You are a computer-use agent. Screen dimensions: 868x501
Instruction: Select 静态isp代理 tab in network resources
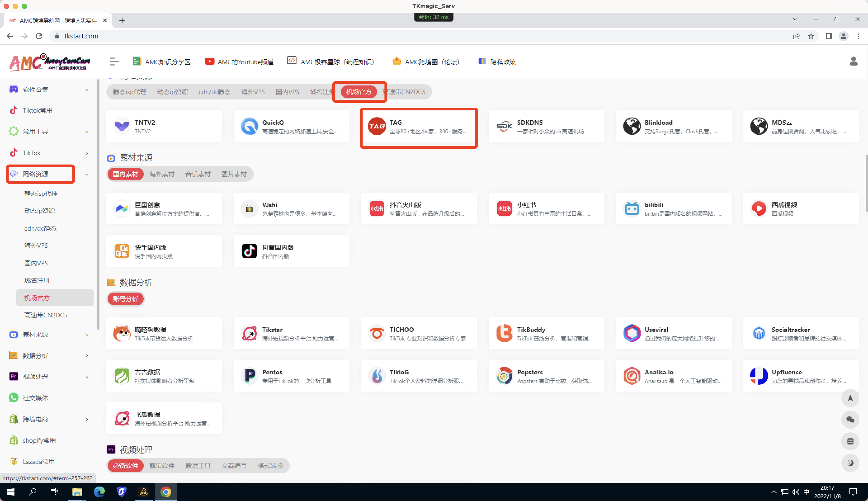[x=129, y=92]
